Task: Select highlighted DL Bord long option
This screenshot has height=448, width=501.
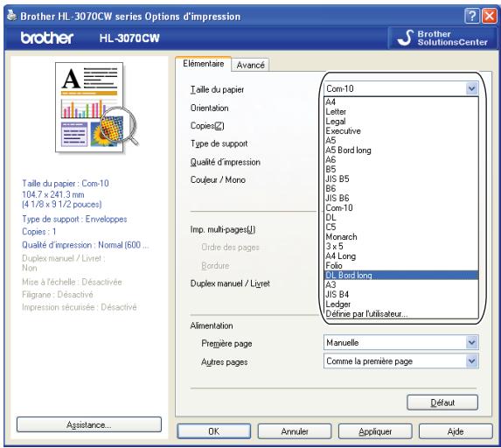Action: 401,275
